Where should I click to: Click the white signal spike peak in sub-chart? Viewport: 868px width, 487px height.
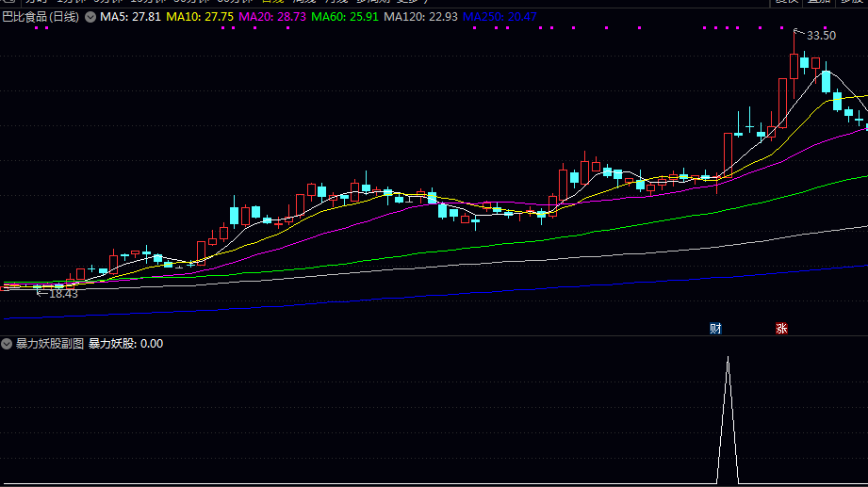[x=728, y=358]
